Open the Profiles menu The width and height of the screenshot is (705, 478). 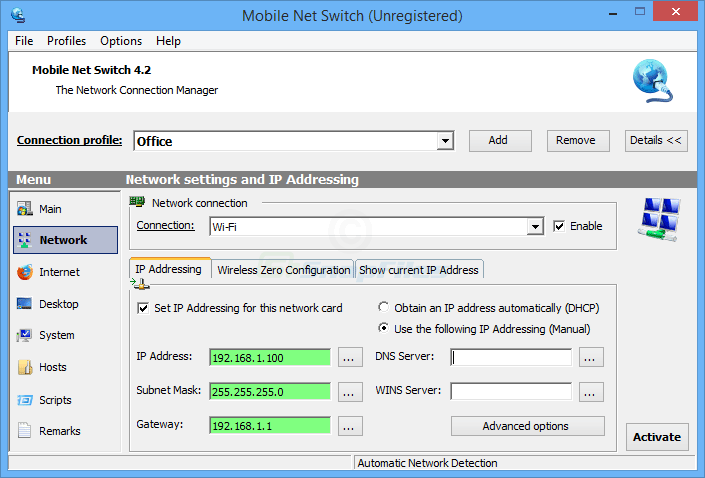(67, 41)
